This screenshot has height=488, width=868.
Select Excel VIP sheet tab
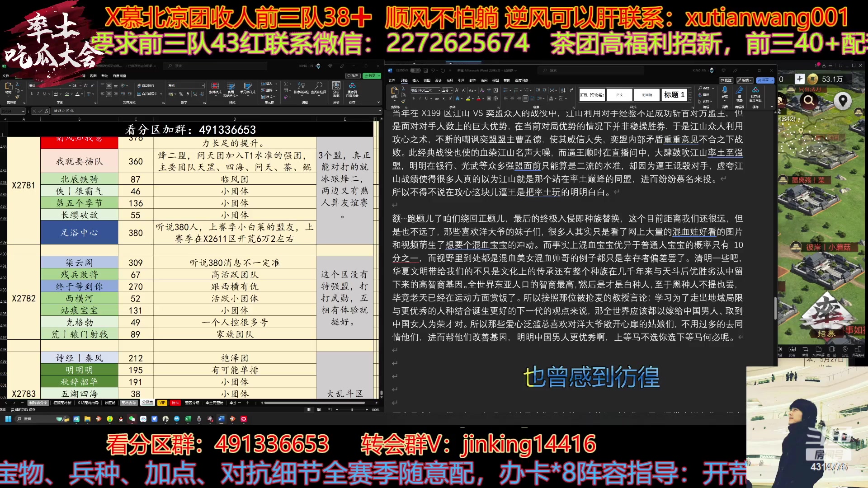162,403
